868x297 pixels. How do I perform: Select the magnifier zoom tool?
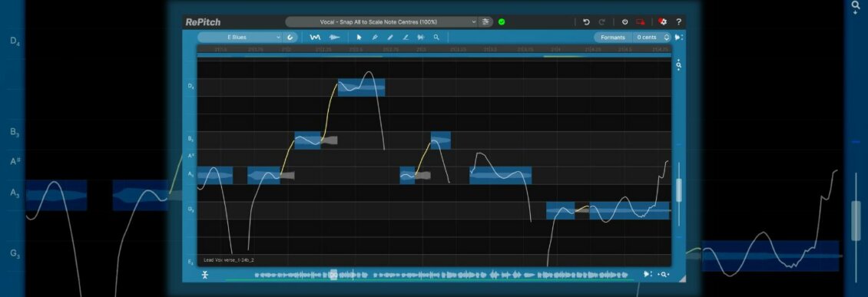coord(436,37)
